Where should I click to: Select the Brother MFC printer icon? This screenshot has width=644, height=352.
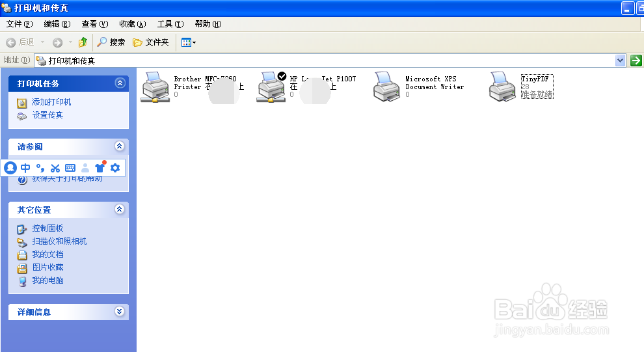pyautogui.click(x=155, y=87)
